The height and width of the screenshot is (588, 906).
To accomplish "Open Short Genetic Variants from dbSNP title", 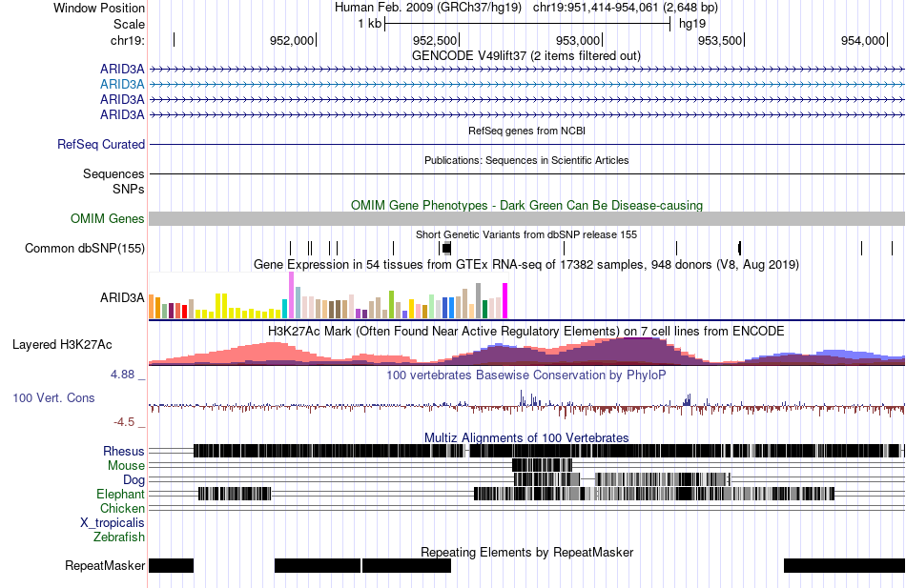I will click(526, 234).
